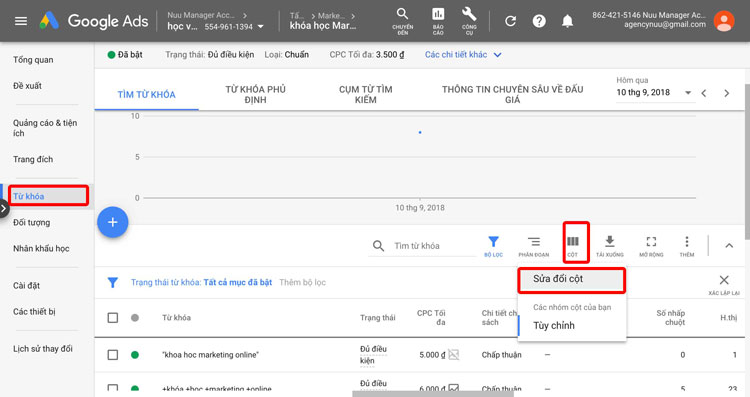This screenshot has width=750, height=397.
Task: Open the hamburger main menu
Action: click(x=21, y=21)
